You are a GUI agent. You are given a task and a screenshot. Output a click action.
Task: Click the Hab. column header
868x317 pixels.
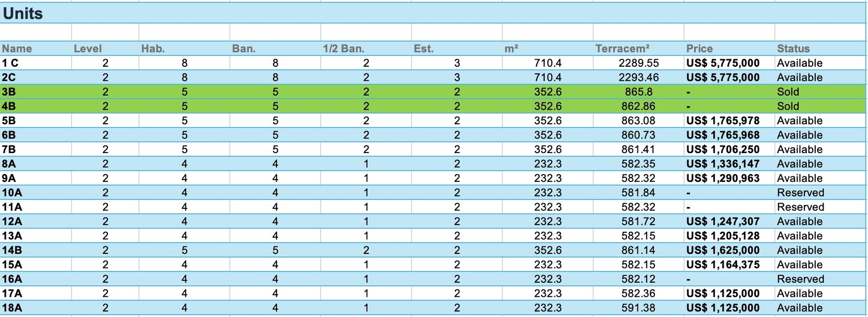click(153, 48)
